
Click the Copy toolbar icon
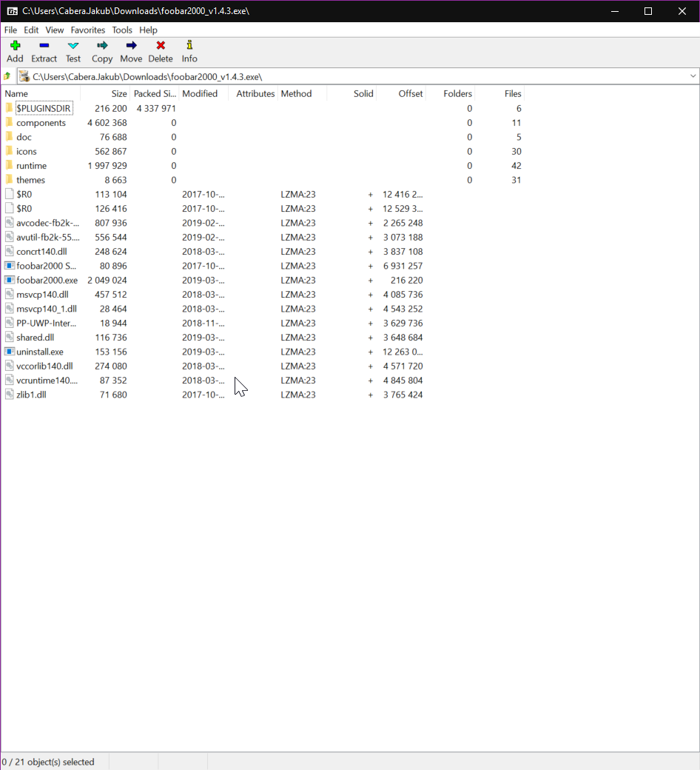(101, 46)
